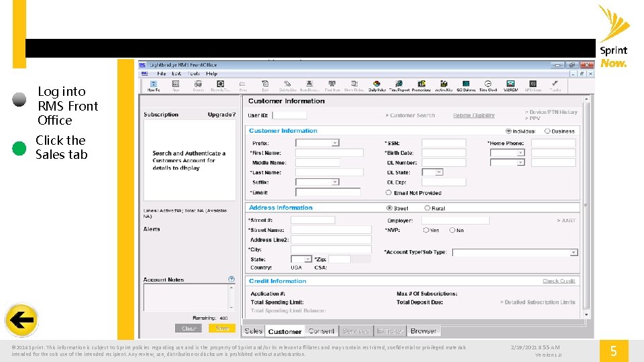Screen dimensions: 644x362
Task: Click the Edit toolbar icon below the menu bar
Action: point(266,86)
